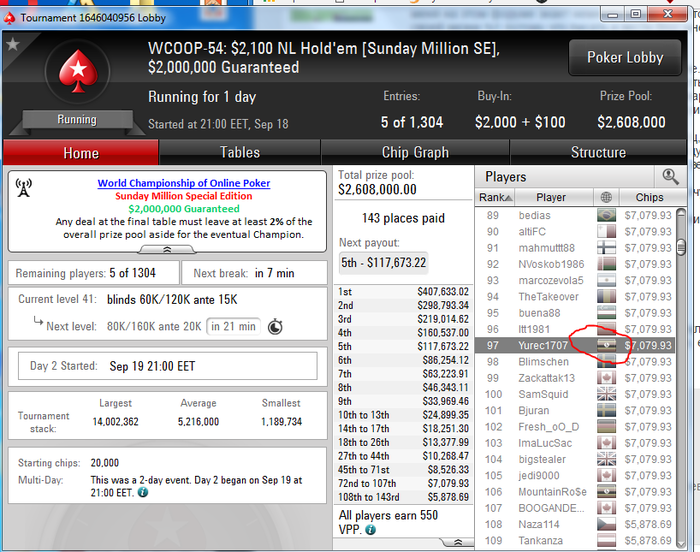The width and height of the screenshot is (700, 552).
Task: Click the Running status button
Action: click(77, 120)
